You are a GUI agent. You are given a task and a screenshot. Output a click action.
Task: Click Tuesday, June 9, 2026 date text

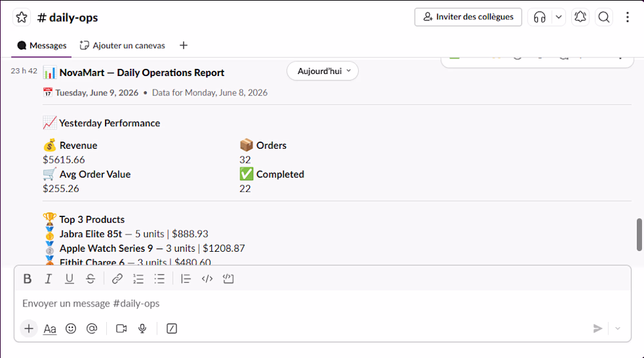(x=97, y=93)
